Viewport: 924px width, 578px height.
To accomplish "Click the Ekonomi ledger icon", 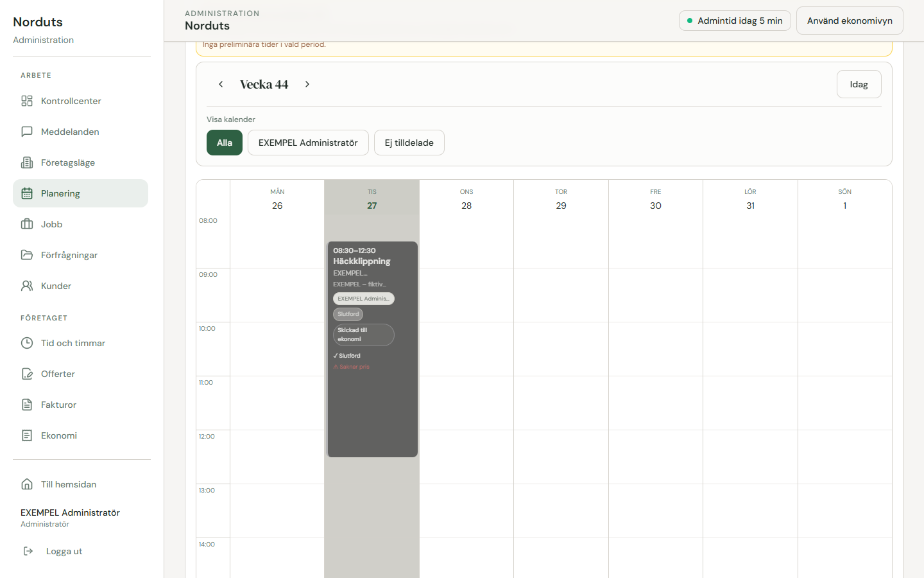I will pos(27,435).
